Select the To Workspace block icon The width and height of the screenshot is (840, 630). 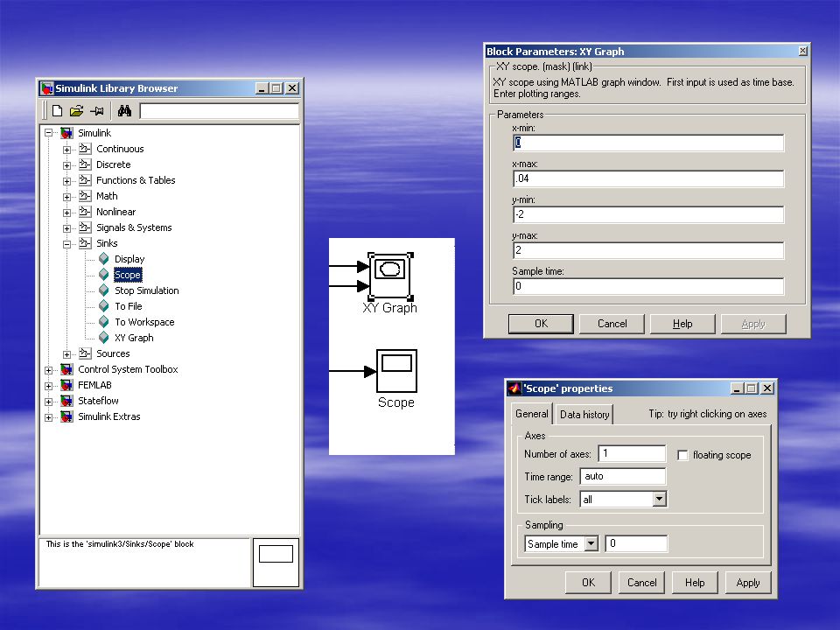click(104, 322)
